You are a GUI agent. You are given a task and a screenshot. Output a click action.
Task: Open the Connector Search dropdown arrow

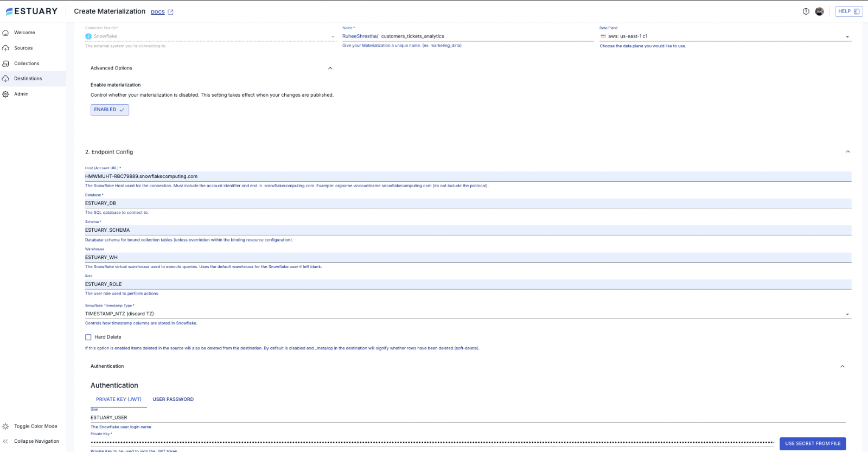[x=333, y=37]
